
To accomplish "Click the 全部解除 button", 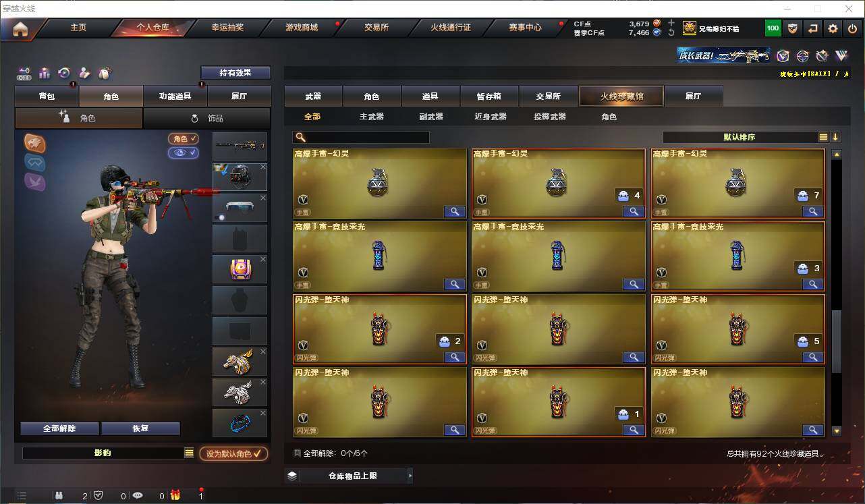I will coord(59,428).
